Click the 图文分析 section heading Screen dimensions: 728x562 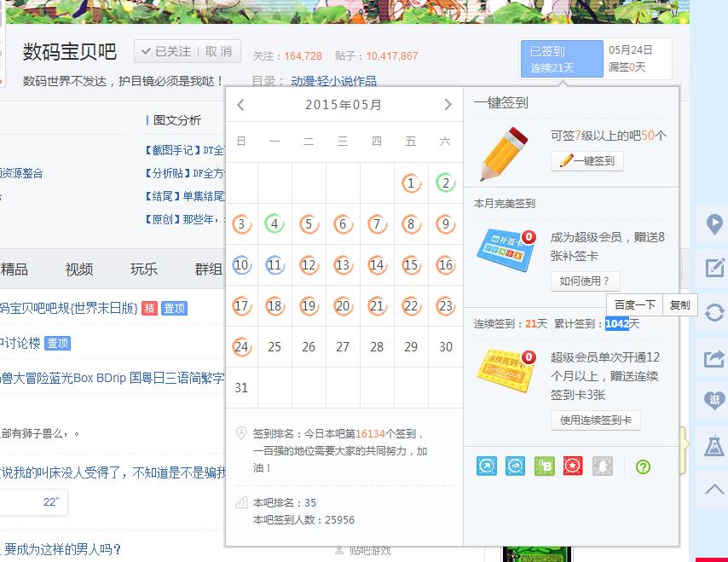177,120
